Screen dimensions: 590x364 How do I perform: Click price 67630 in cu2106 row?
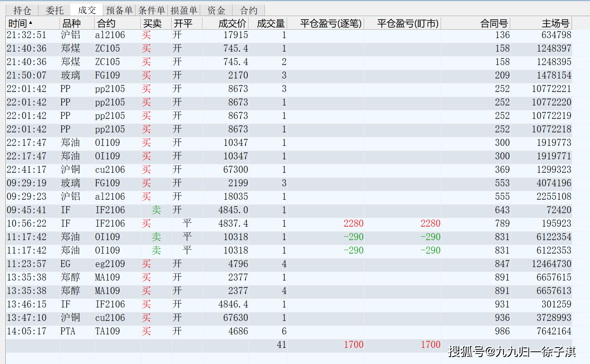236,318
